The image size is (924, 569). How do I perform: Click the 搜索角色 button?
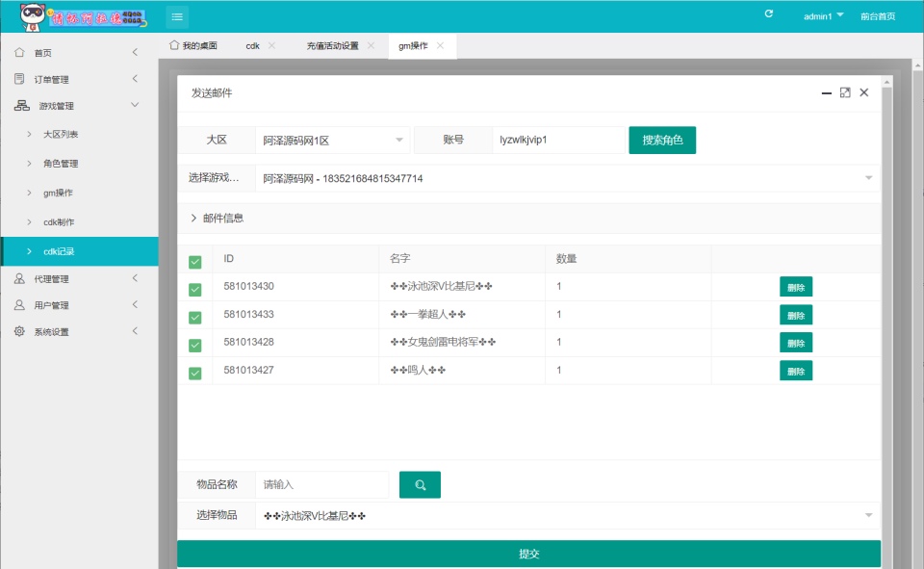(x=662, y=140)
